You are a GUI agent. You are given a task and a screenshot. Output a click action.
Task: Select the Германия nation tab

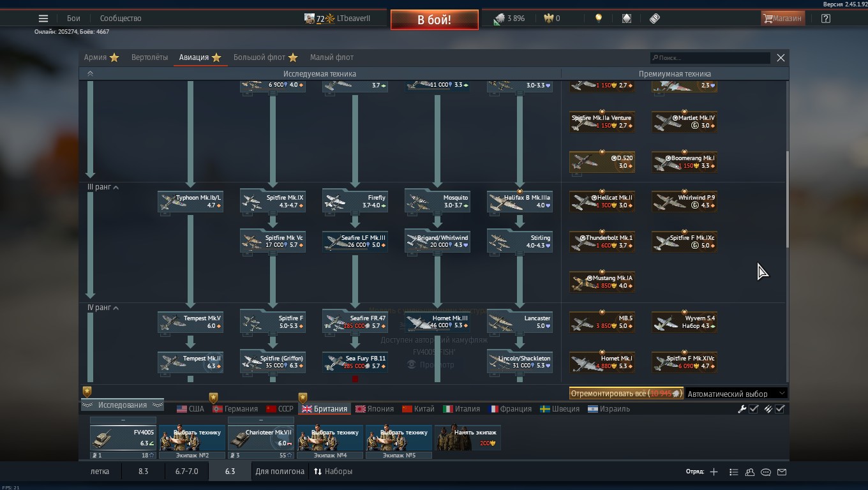[235, 409]
